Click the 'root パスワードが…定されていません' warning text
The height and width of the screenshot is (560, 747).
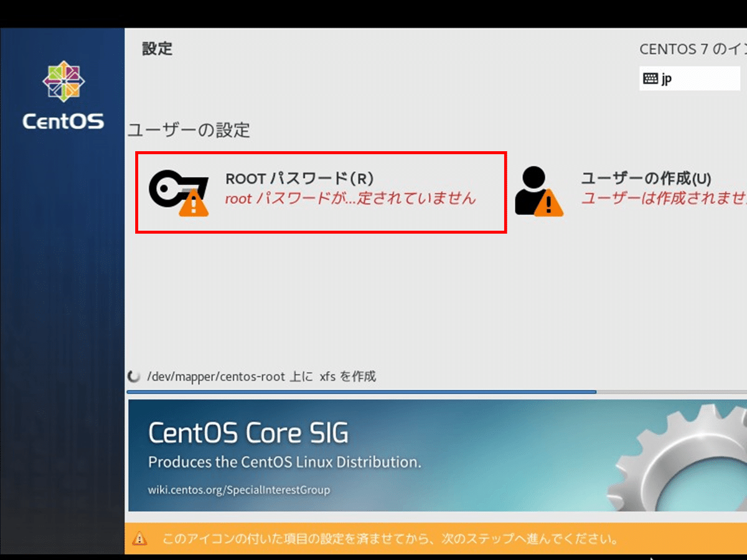(x=350, y=198)
